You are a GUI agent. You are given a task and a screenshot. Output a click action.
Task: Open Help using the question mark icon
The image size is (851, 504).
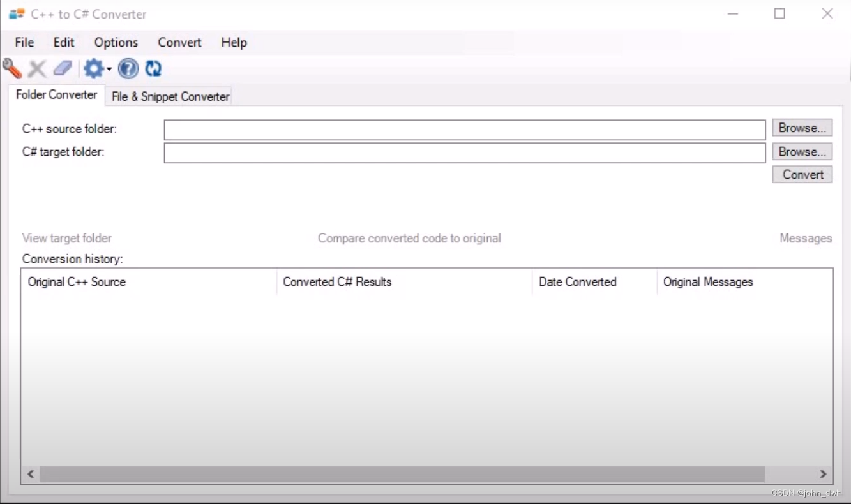pos(128,69)
